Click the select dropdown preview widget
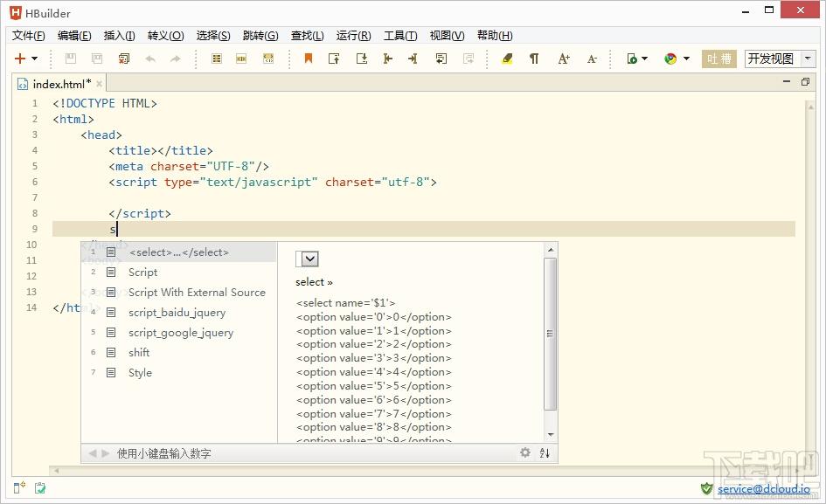Image resolution: width=826 pixels, height=504 pixels. 307,259
